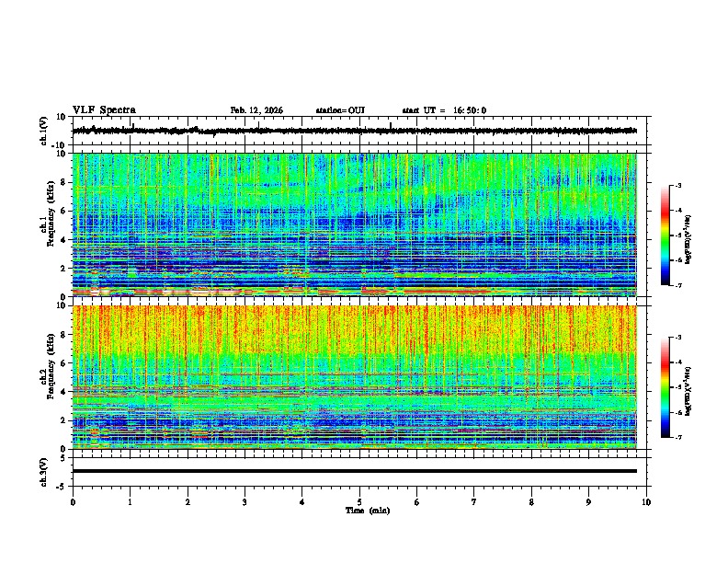Click the "Time (min)" axis title

coord(368,511)
